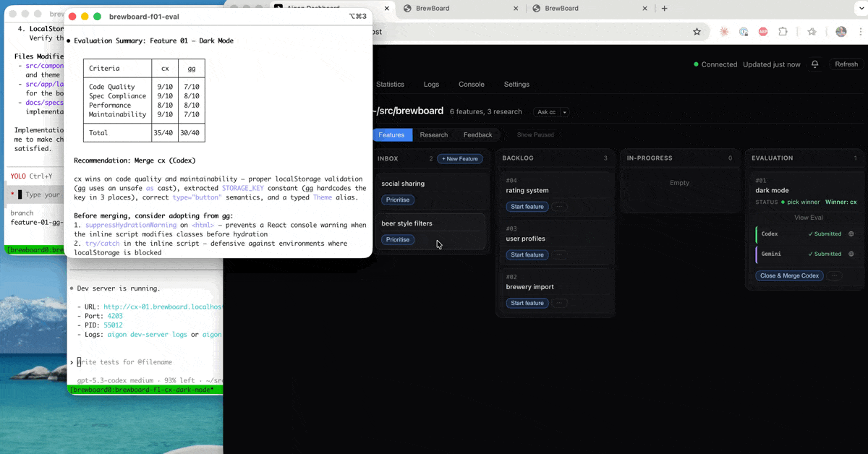Open the 1Password browser extension
Viewport: 868px width, 454px height.
[744, 32]
